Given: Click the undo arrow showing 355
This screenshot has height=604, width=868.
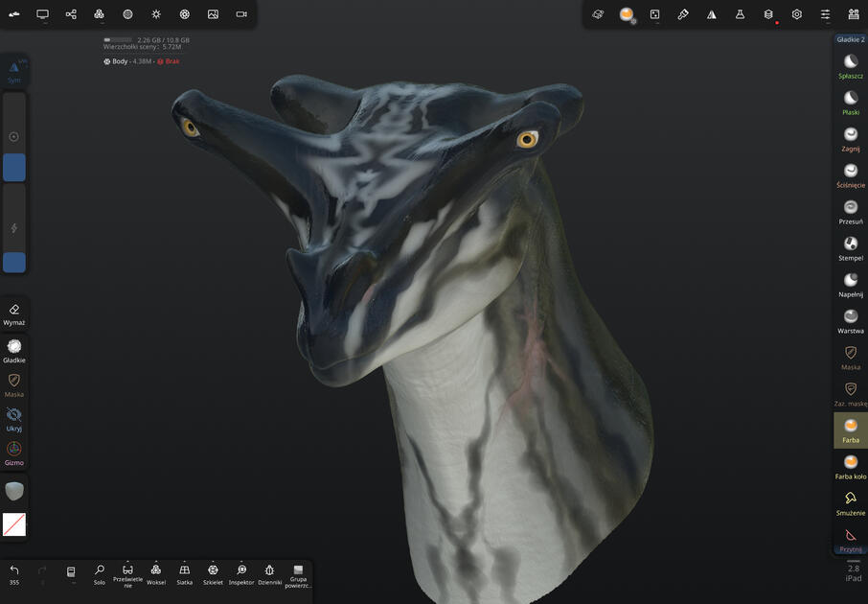Looking at the screenshot, I should pyautogui.click(x=14, y=574).
